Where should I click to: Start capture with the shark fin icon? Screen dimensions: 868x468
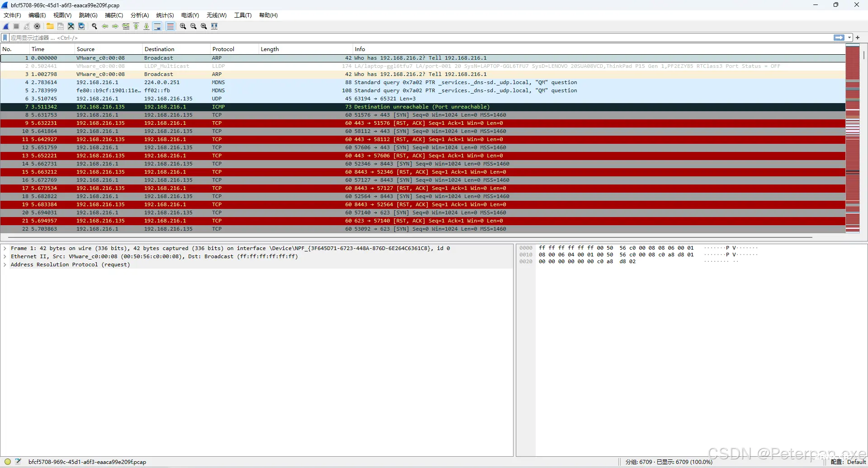pos(6,26)
